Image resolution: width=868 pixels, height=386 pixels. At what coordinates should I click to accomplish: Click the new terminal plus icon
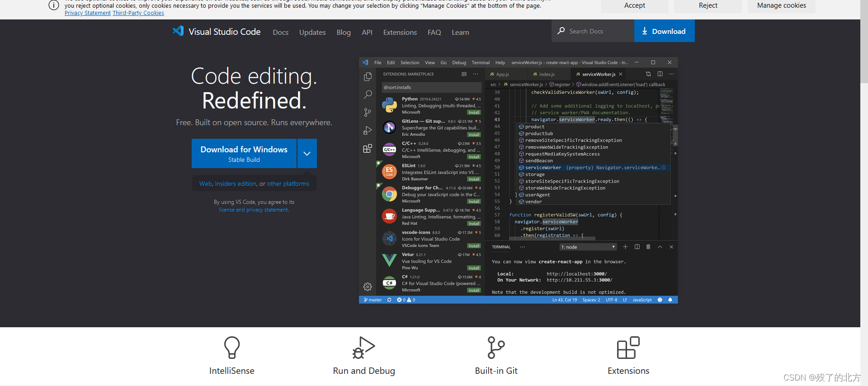(x=625, y=247)
